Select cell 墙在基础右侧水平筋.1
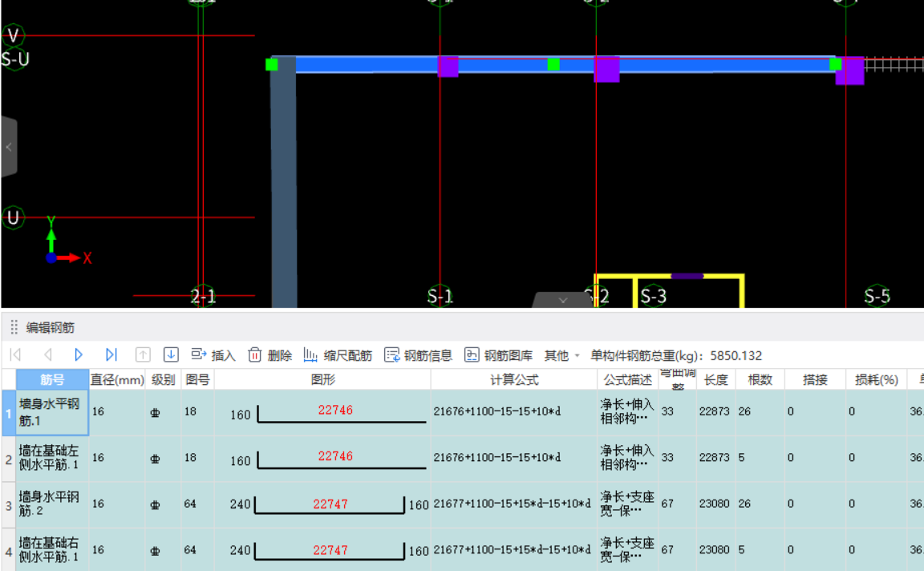The image size is (924, 571). pos(52,551)
